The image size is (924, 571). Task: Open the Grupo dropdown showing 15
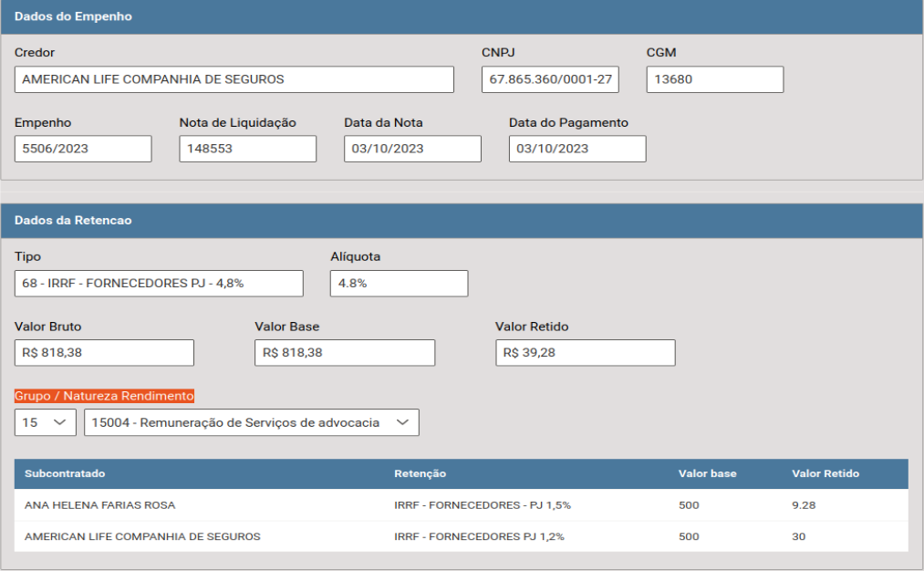[x=45, y=422]
